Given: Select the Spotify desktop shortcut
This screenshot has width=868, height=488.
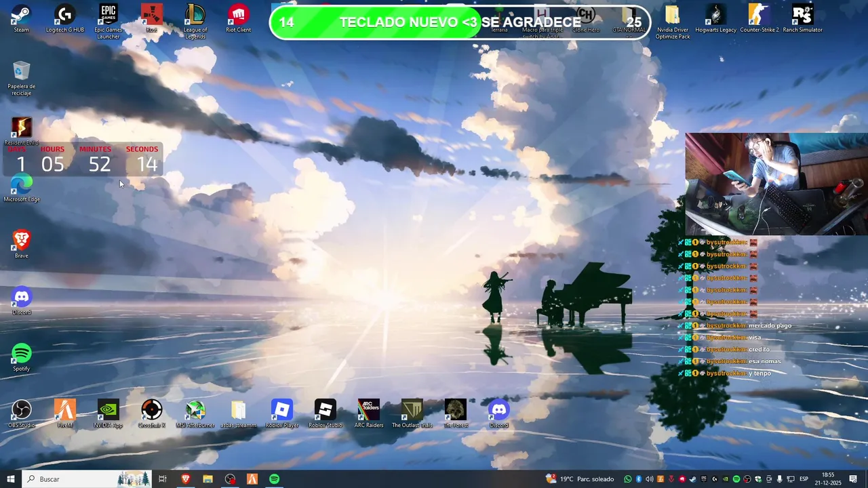Looking at the screenshot, I should tap(21, 357).
